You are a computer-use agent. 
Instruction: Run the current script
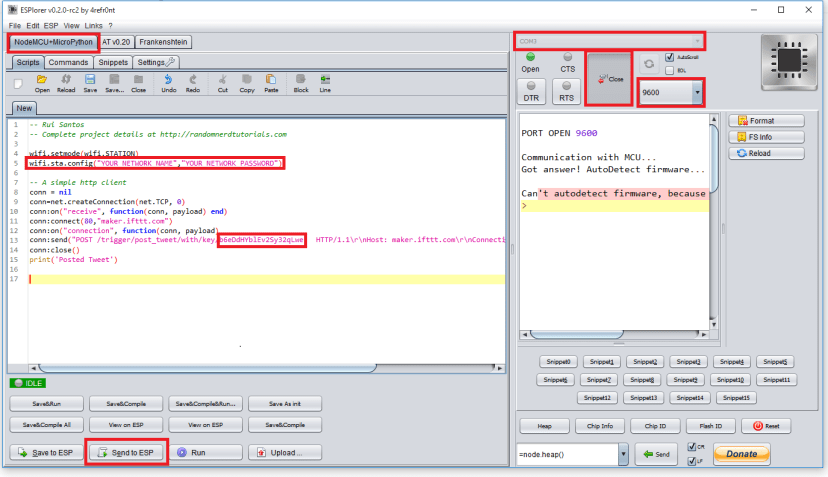click(205, 453)
